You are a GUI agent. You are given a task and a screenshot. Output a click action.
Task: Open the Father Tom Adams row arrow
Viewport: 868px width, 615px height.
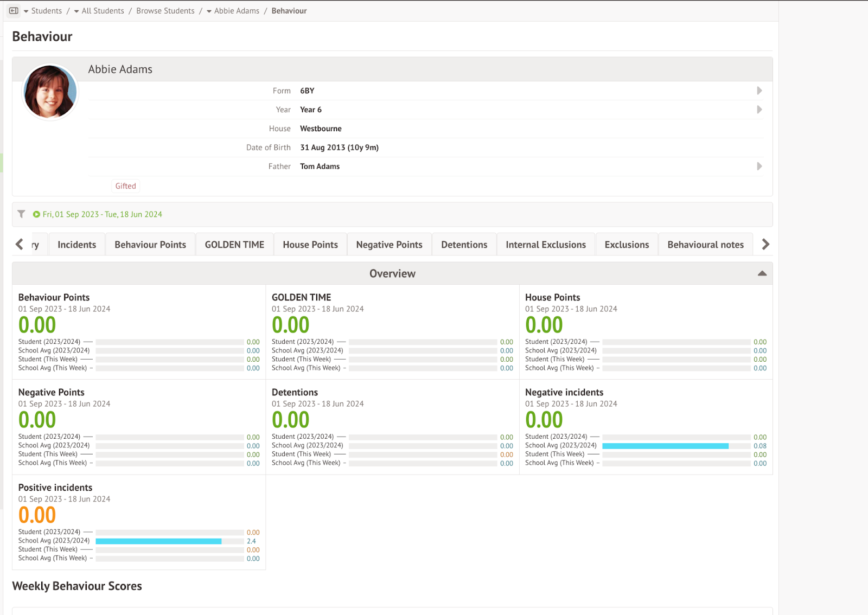click(759, 166)
